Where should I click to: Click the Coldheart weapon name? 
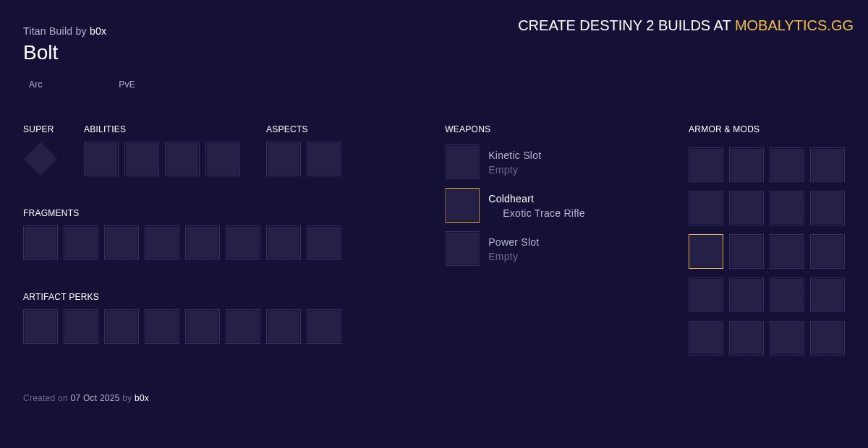pos(511,199)
